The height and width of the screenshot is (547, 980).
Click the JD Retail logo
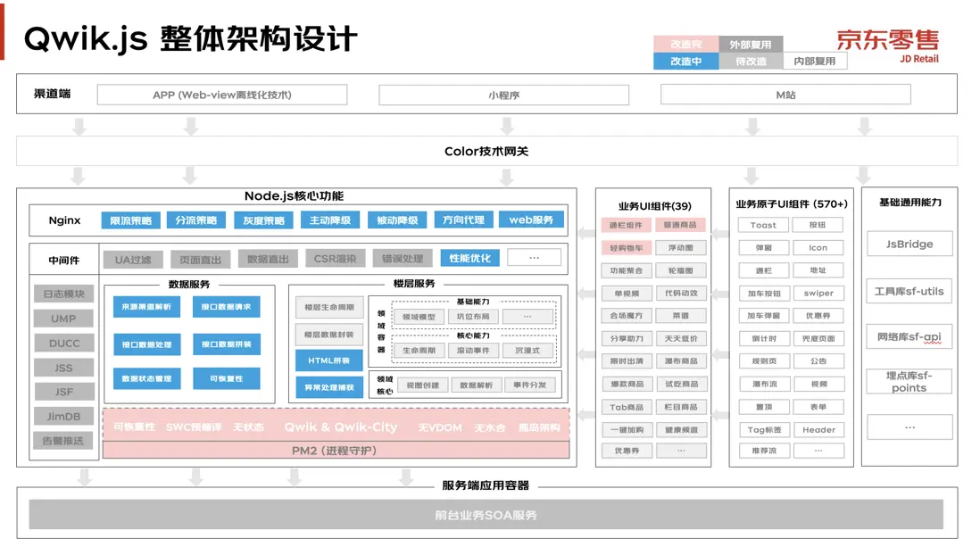[887, 45]
